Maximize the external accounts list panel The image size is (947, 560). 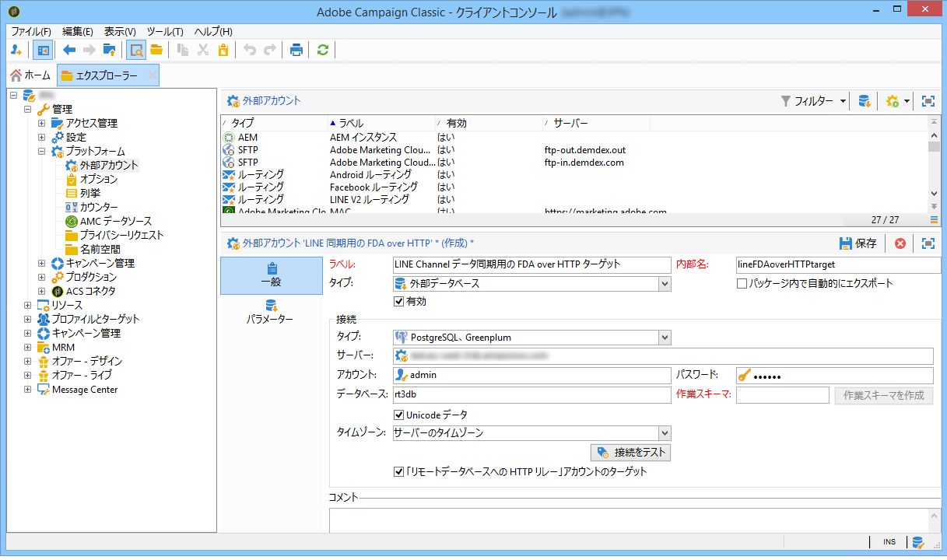coord(928,101)
